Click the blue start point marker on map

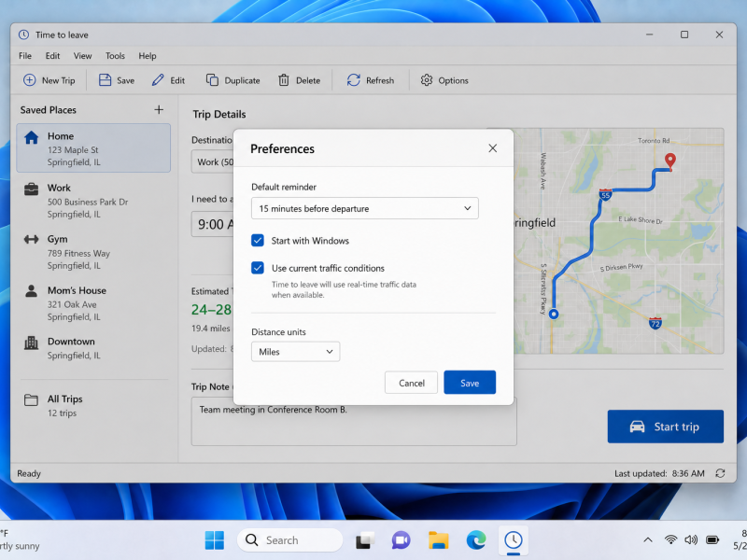(x=554, y=314)
